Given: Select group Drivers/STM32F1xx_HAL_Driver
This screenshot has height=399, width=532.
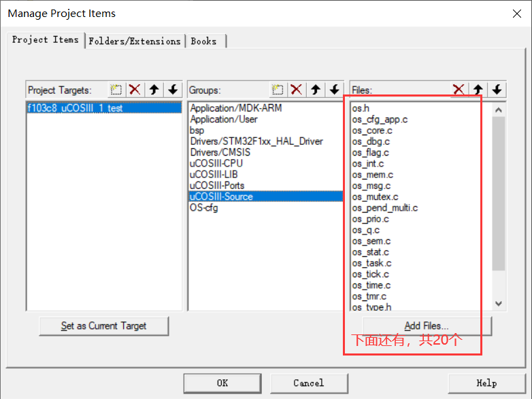Looking at the screenshot, I should click(266, 141).
